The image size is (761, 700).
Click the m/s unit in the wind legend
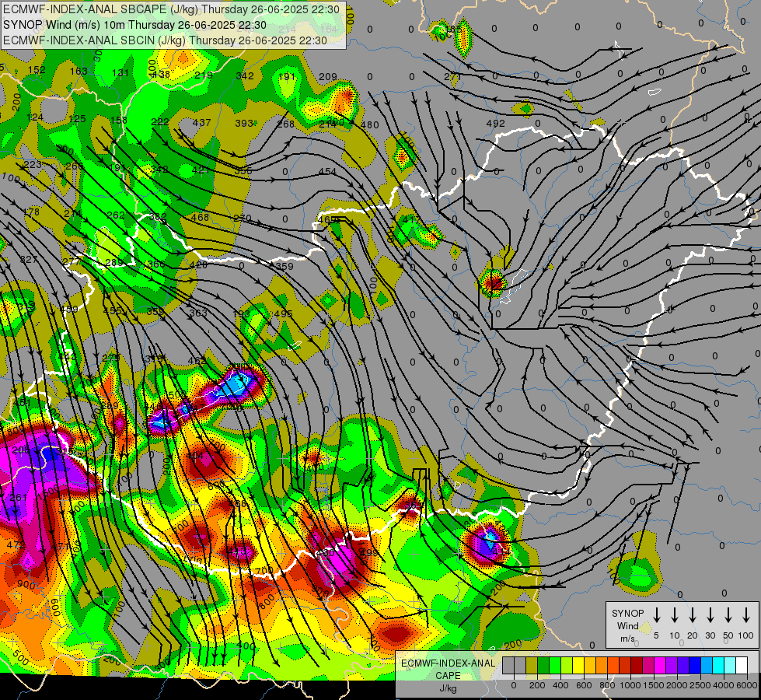[627, 639]
